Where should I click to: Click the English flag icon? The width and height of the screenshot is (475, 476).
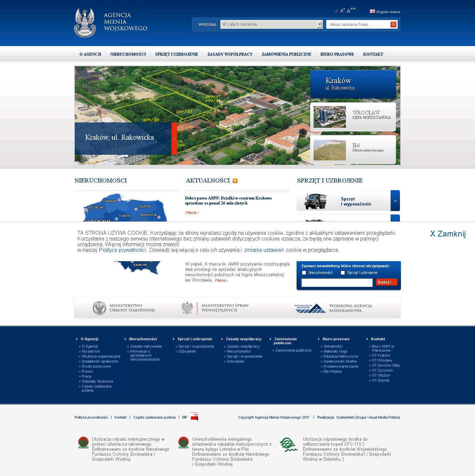click(373, 11)
